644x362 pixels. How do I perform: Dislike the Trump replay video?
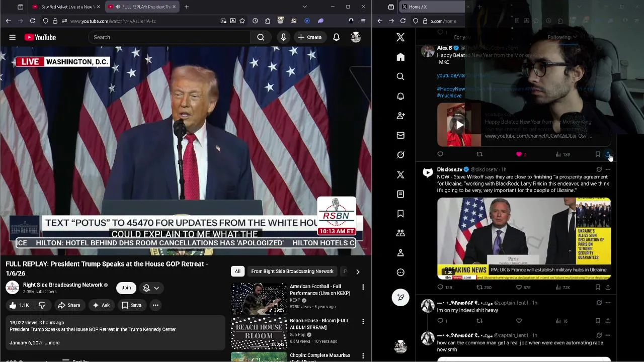pos(42,305)
